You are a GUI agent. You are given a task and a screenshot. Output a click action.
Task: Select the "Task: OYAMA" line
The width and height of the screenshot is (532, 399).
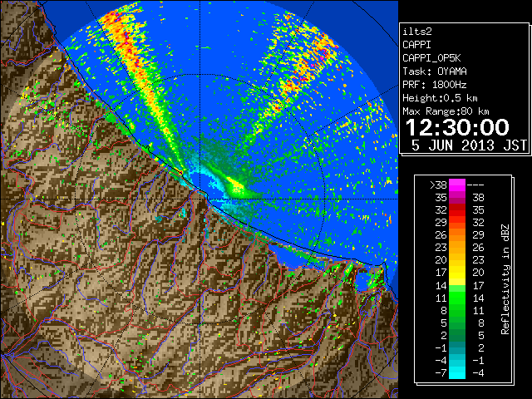point(435,71)
